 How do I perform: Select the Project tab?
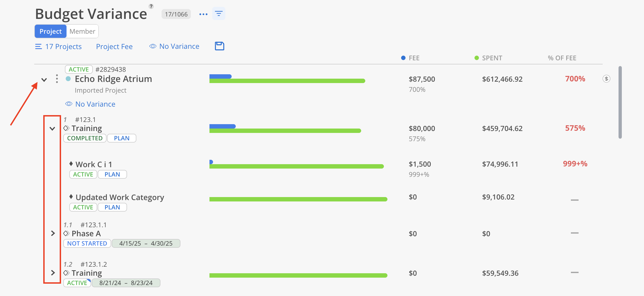point(51,32)
